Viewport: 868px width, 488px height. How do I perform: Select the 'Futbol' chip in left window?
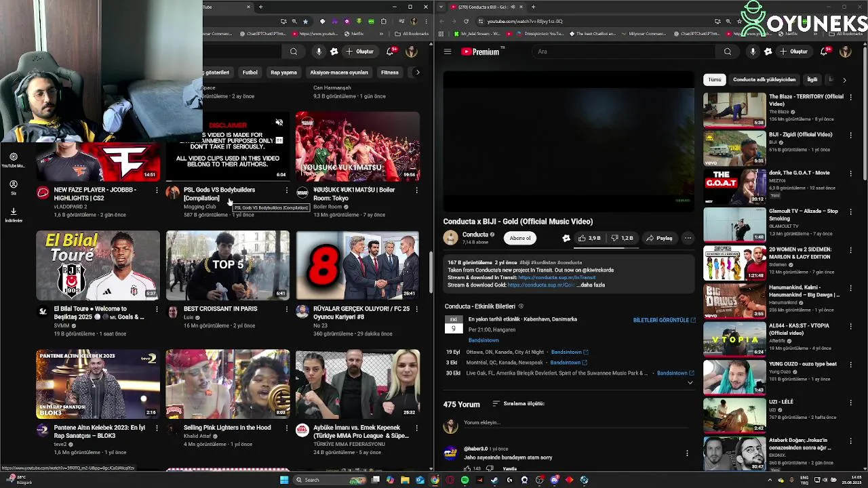point(250,73)
